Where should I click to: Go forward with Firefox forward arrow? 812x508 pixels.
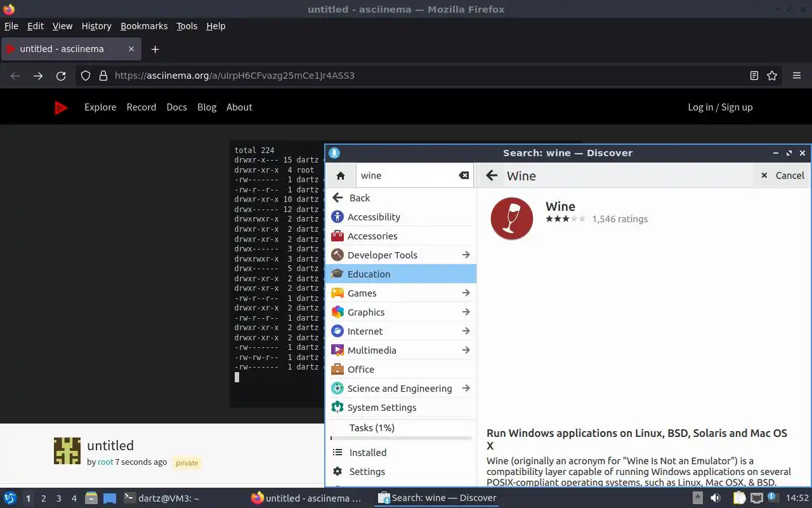(38, 76)
